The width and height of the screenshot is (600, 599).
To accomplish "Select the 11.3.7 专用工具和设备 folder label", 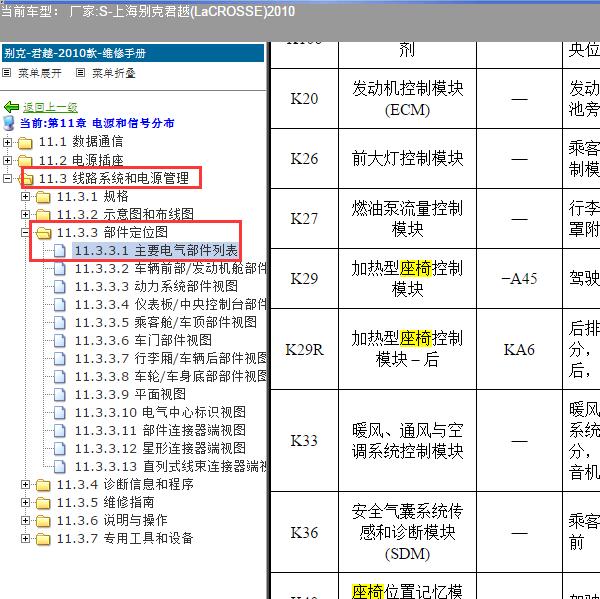I will pos(125,539).
